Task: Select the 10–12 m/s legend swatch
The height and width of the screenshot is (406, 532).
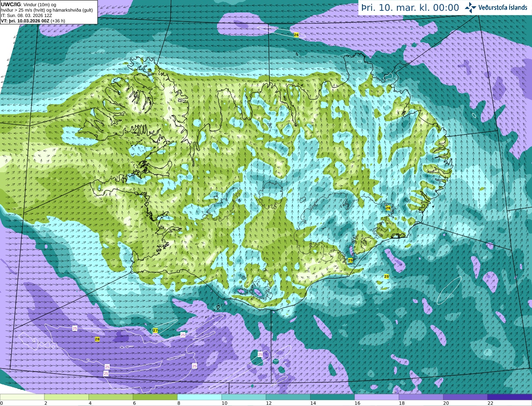Action: coord(244,397)
